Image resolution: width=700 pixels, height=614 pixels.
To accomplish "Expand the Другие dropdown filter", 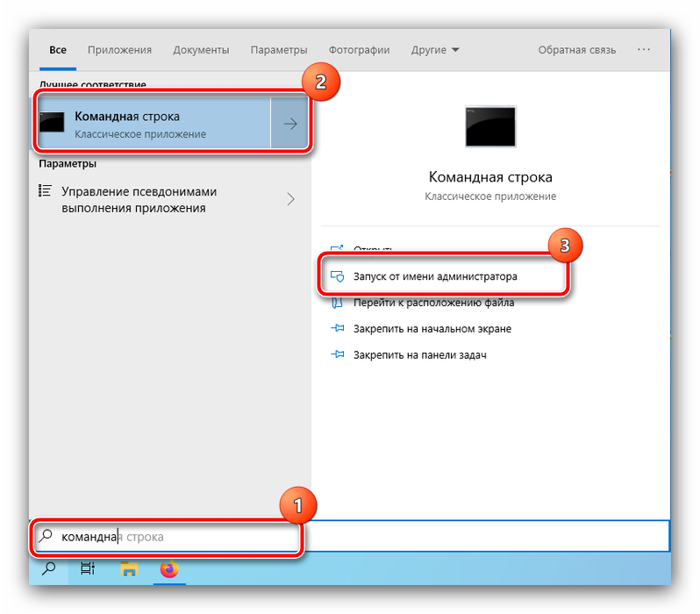I will coord(435,50).
